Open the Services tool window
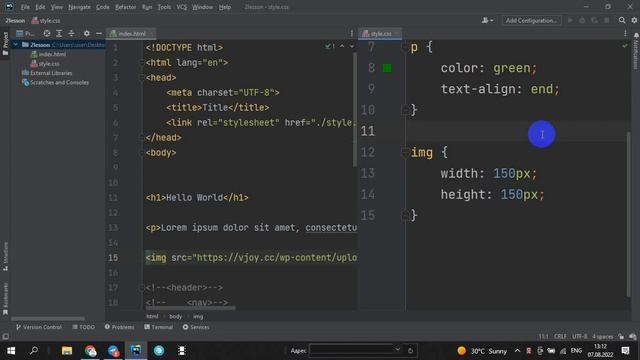Screen dimensions: 640x360 point(196,327)
